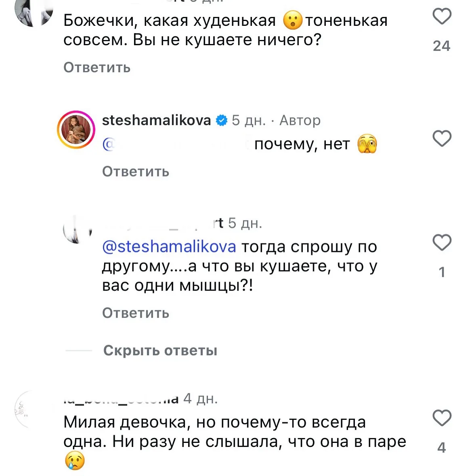Image resolution: width=476 pixels, height=476 pixels.
Task: View the 4 likes count on last comment
Action: [442, 447]
